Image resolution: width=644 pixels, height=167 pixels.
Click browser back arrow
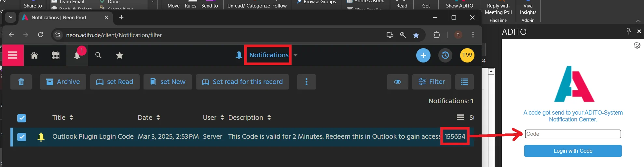click(11, 35)
